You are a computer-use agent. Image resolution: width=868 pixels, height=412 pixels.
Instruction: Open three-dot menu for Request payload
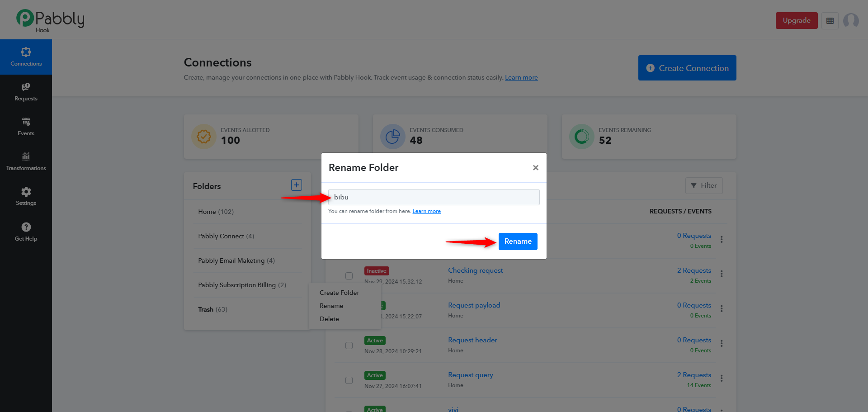point(722,309)
